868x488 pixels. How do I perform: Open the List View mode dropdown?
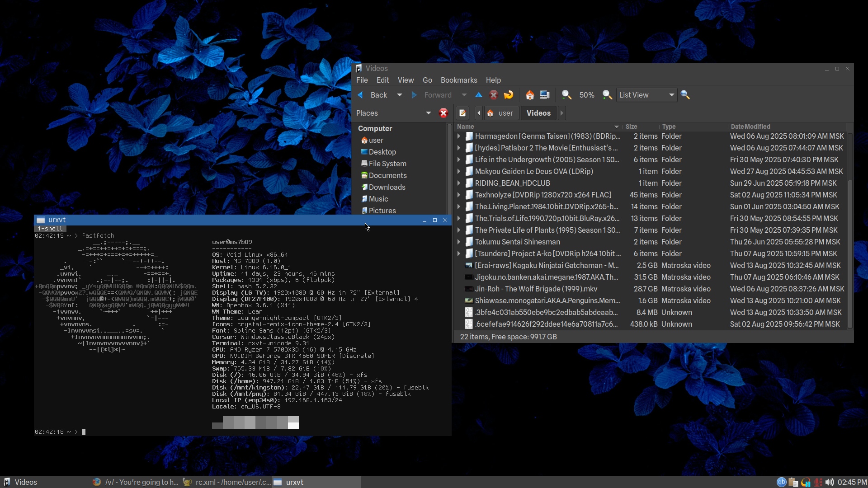pos(646,95)
